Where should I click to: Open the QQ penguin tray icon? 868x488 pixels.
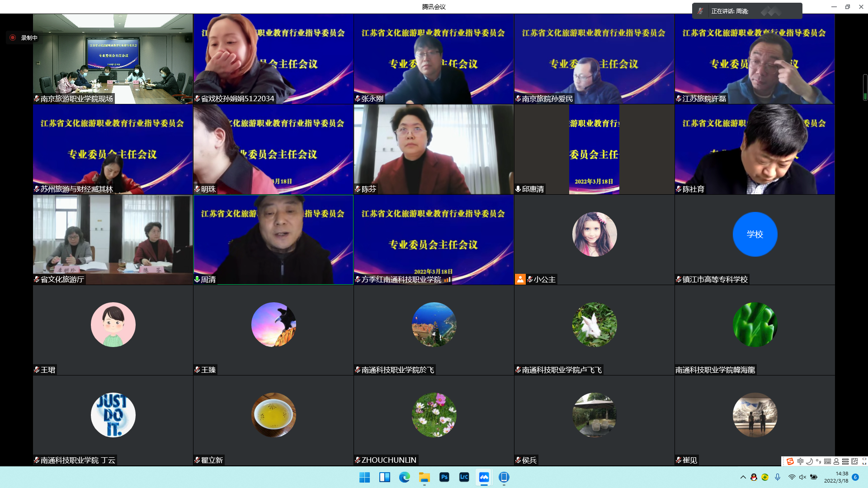(754, 477)
